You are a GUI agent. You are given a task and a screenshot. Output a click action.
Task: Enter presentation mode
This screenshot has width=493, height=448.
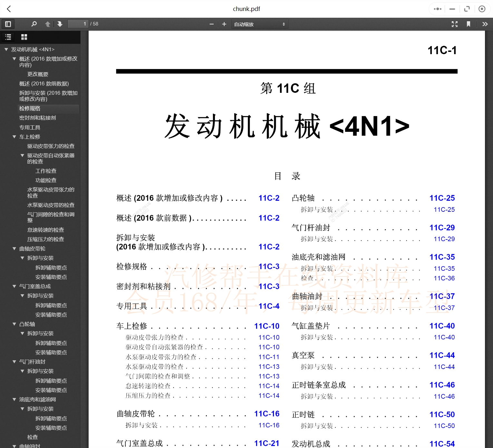pos(454,24)
